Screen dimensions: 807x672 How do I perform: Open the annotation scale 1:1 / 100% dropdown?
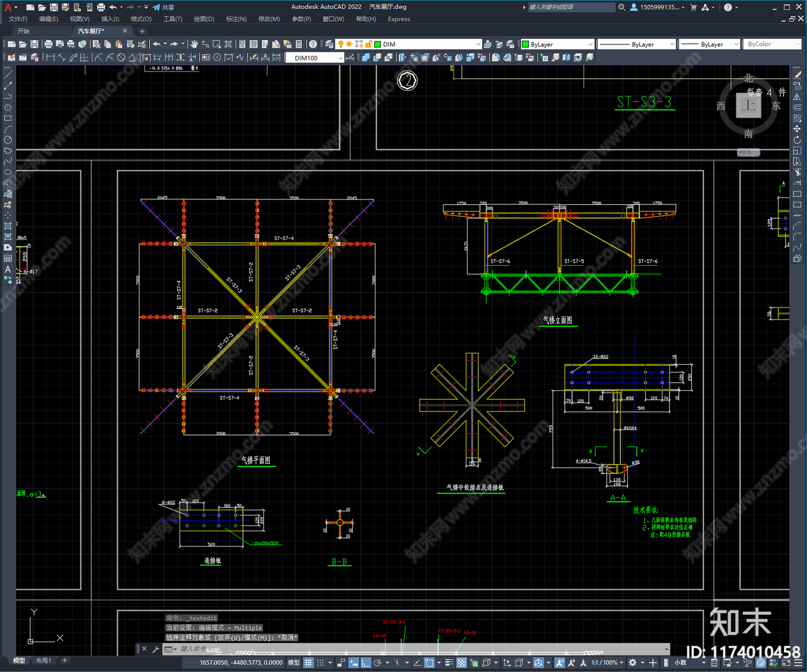click(607, 662)
